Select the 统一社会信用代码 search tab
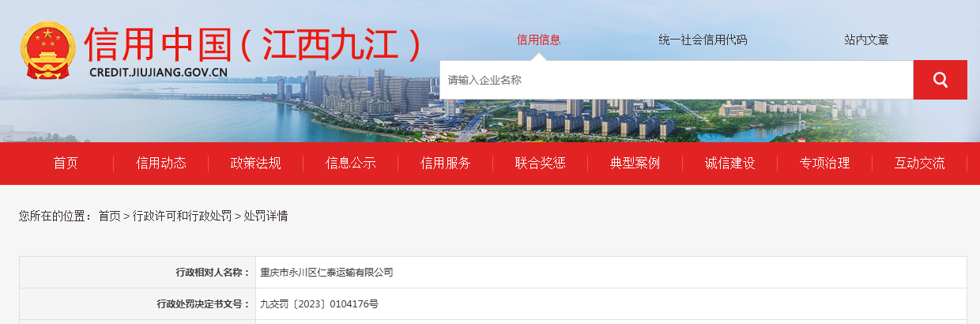The image size is (980, 324). (702, 40)
